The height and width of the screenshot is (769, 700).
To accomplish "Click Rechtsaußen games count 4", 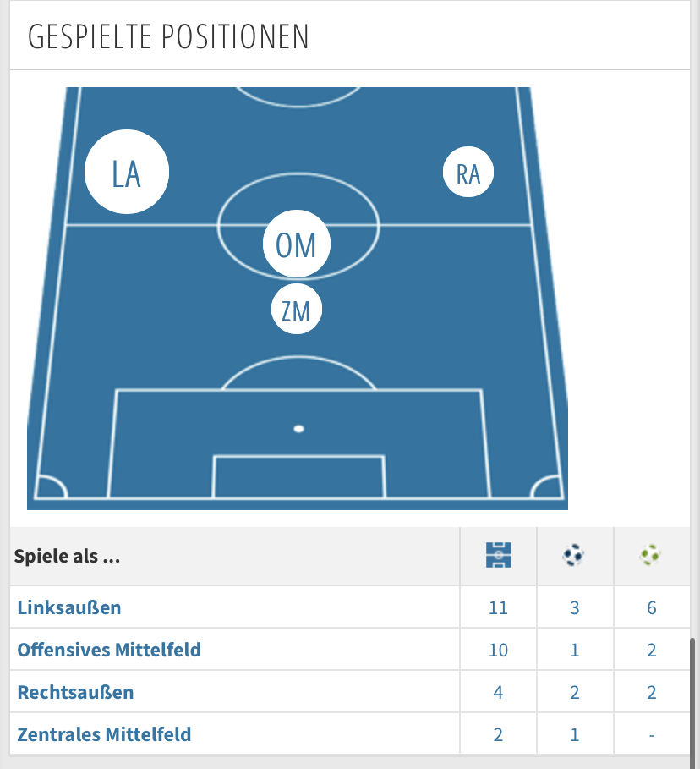I will pos(498,693).
